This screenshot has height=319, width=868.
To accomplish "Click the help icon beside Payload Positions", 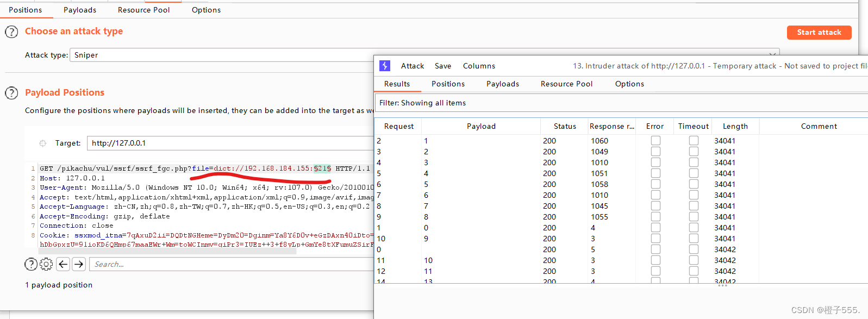I will 11,93.
